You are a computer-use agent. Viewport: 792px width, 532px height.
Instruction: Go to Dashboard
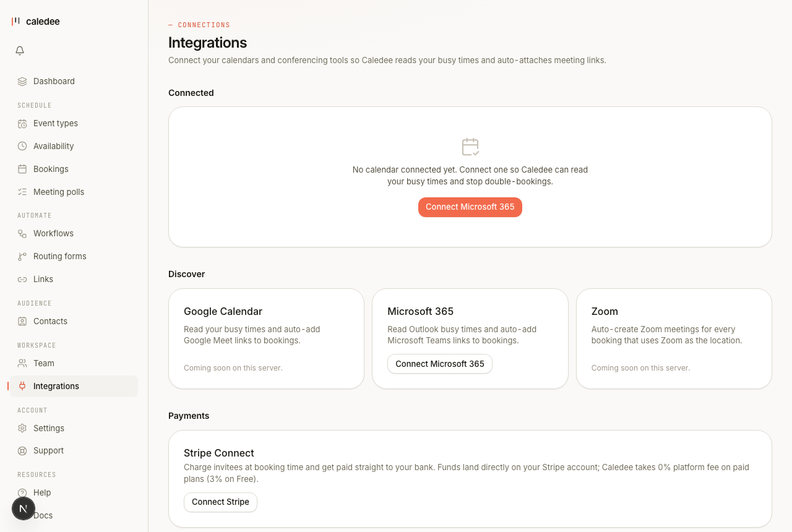(74, 81)
